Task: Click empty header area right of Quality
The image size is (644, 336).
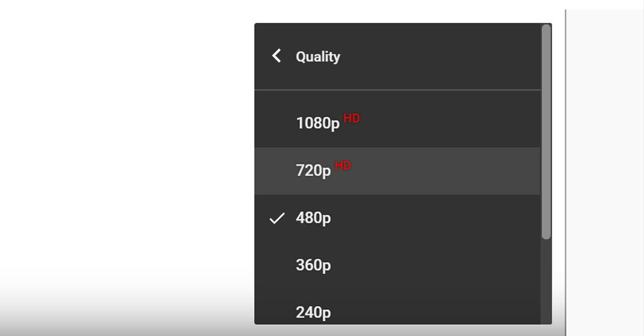Action: click(439, 57)
